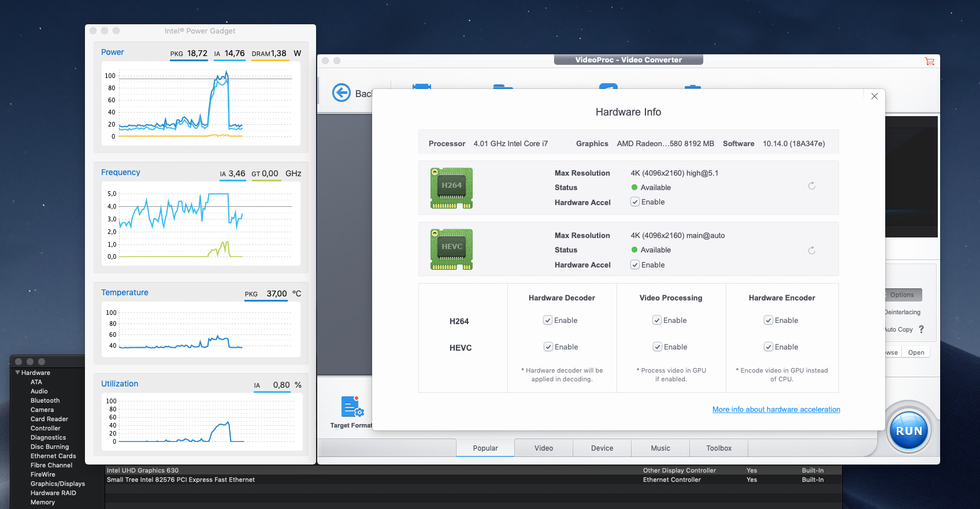Collapse the Hardware tree in System Information

(18, 373)
